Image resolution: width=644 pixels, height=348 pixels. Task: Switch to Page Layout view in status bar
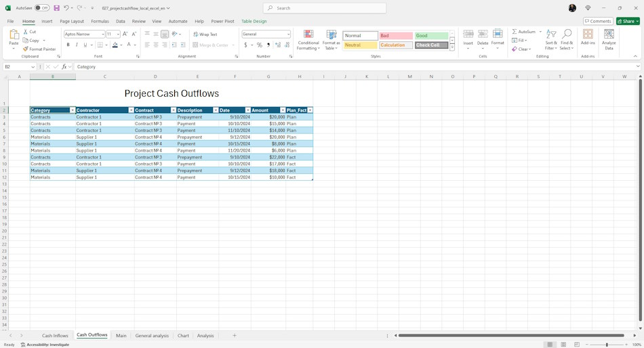click(563, 345)
